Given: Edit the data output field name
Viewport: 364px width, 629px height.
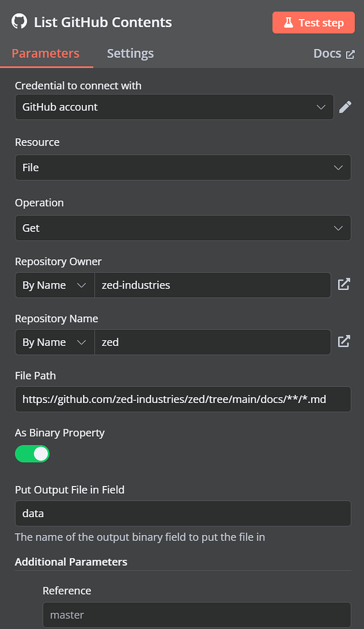Looking at the screenshot, I should coord(183,514).
